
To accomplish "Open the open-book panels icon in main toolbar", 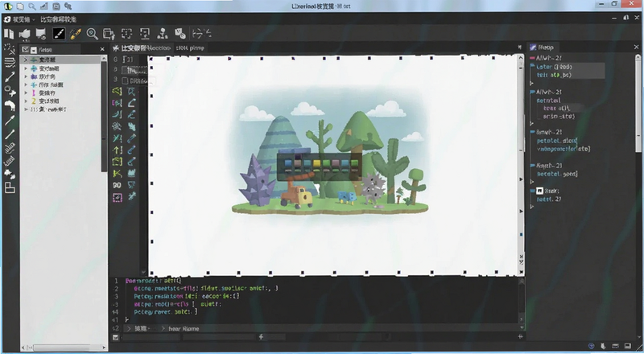I will 9,34.
